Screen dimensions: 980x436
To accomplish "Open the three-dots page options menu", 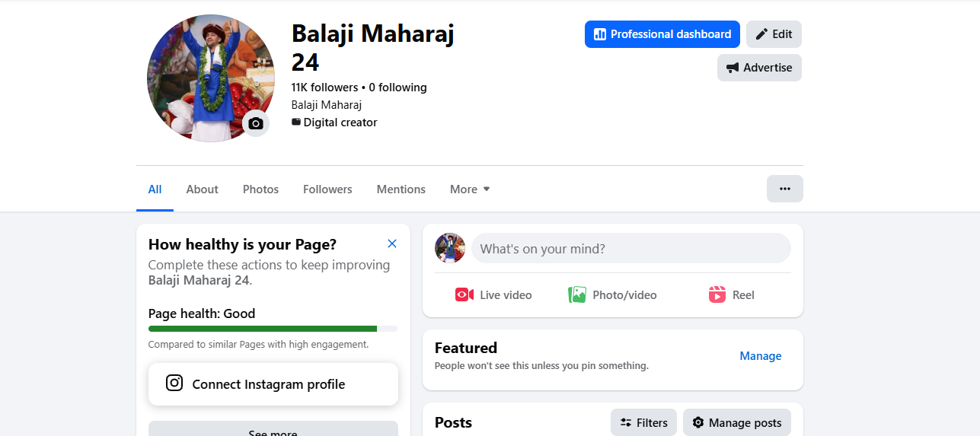I will click(x=784, y=189).
